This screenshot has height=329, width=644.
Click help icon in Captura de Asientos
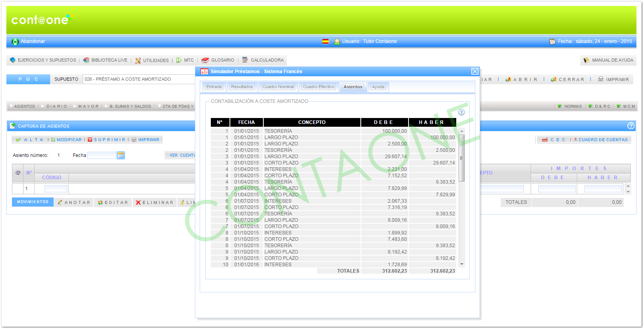point(631,126)
